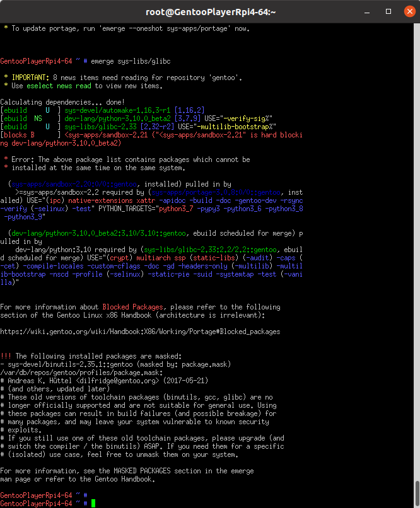The height and width of the screenshot is (508, 420).
Task: Click 'eselect news read' green text
Action: click(x=59, y=86)
